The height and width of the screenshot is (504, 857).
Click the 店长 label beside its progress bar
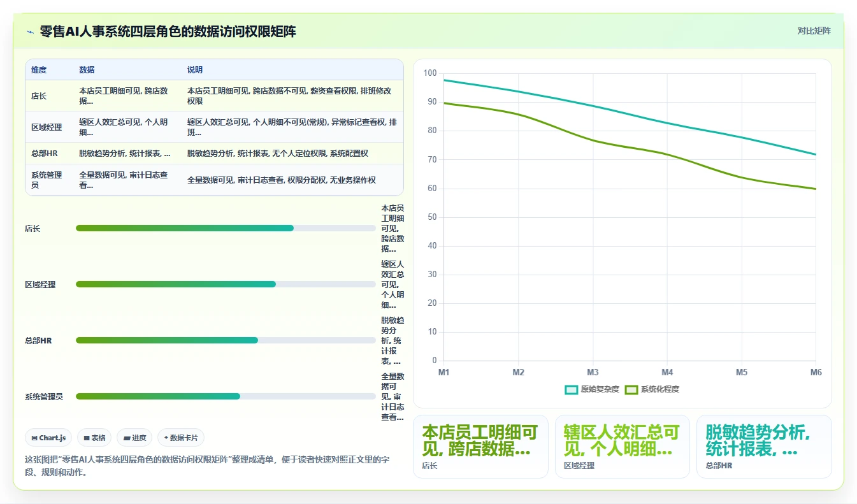pos(32,228)
